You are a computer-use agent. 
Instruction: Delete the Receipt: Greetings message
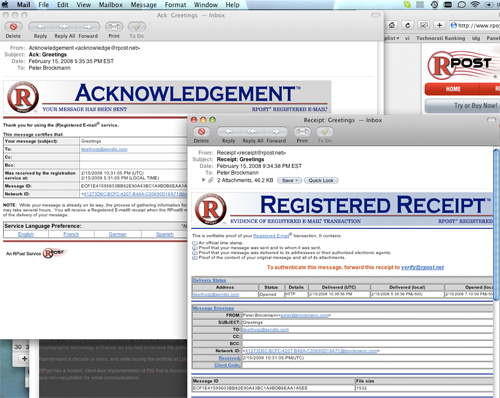tap(201, 132)
